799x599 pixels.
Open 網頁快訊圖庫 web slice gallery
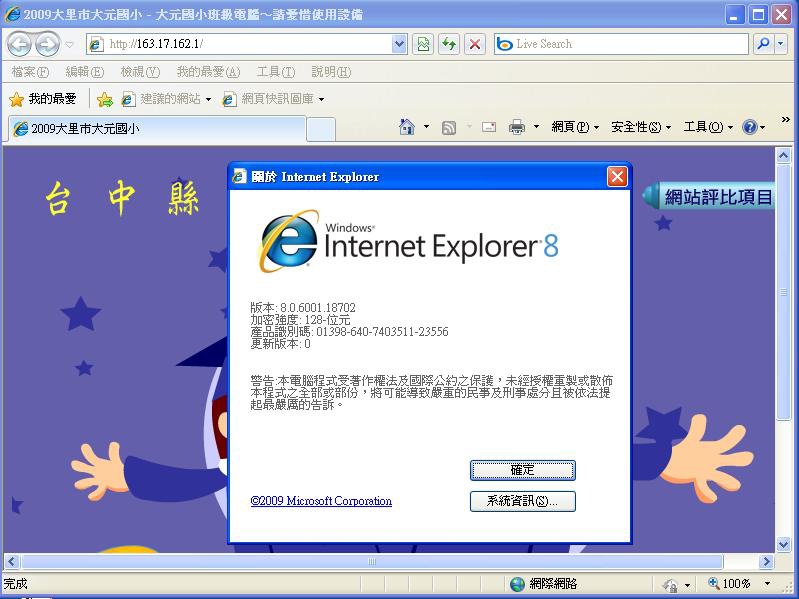[273, 99]
